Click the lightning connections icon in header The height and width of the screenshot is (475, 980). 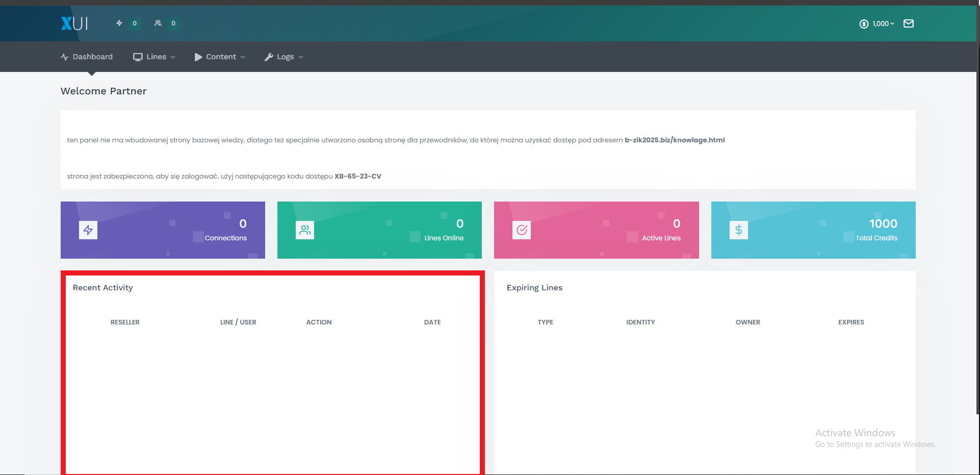pyautogui.click(x=119, y=23)
